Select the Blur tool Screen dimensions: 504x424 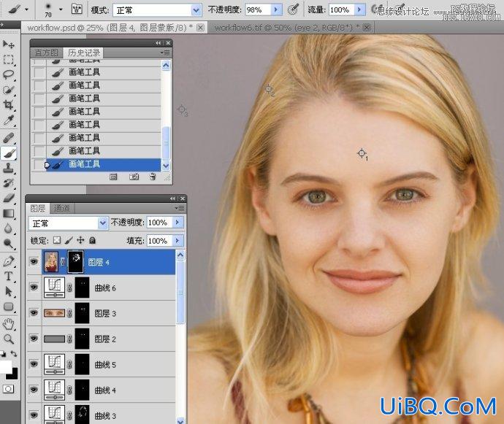coord(8,228)
